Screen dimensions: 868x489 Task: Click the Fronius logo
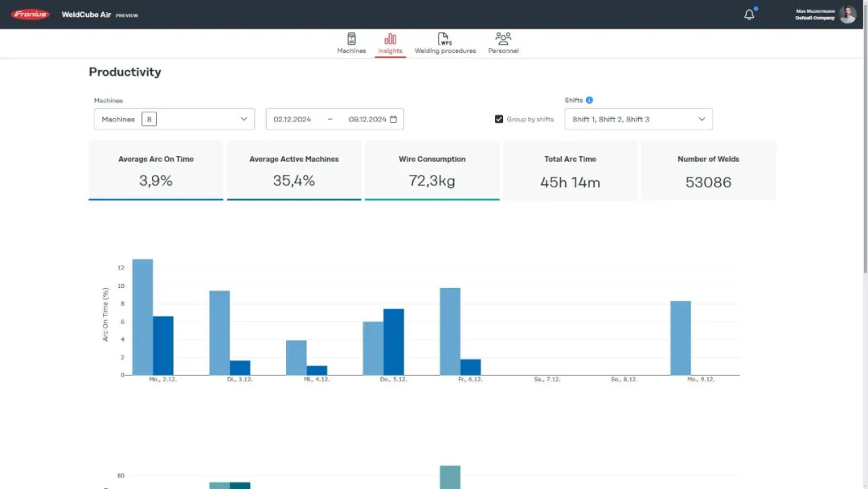[30, 14]
